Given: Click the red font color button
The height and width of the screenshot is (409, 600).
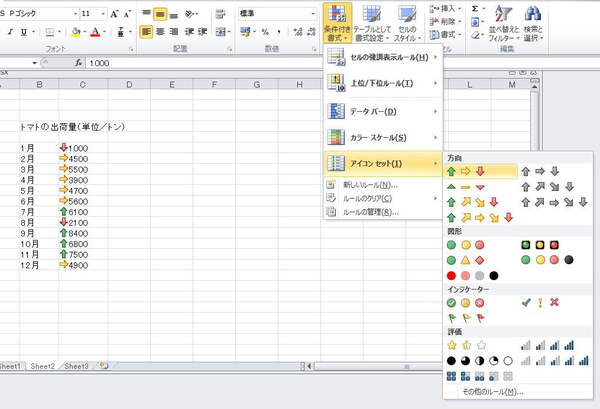Looking at the screenshot, I should pyautogui.click(x=94, y=32).
